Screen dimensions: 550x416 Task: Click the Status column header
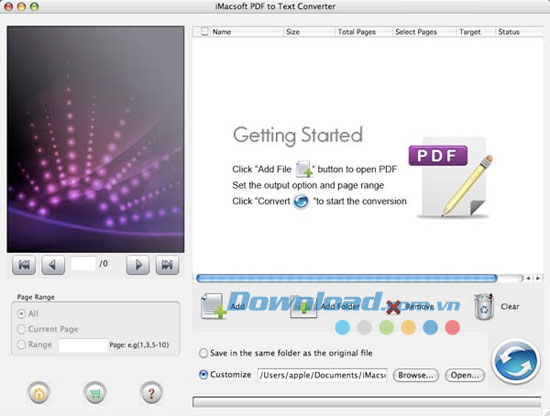tap(519, 32)
